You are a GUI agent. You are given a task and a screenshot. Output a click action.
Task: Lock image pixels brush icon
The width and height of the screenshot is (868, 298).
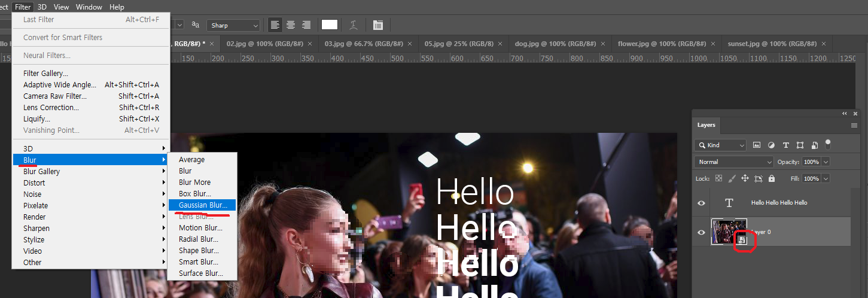coord(732,178)
